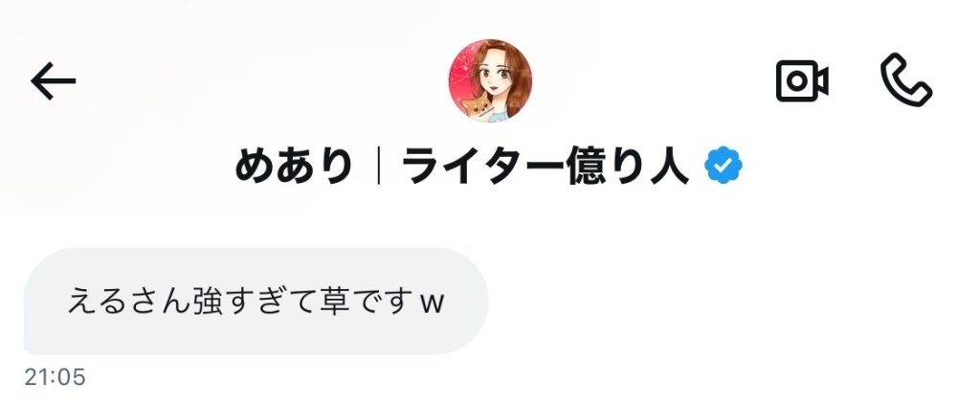Screen dimensions: 980x405
Task: Click the vertical divider in the display name
Action: click(x=379, y=167)
